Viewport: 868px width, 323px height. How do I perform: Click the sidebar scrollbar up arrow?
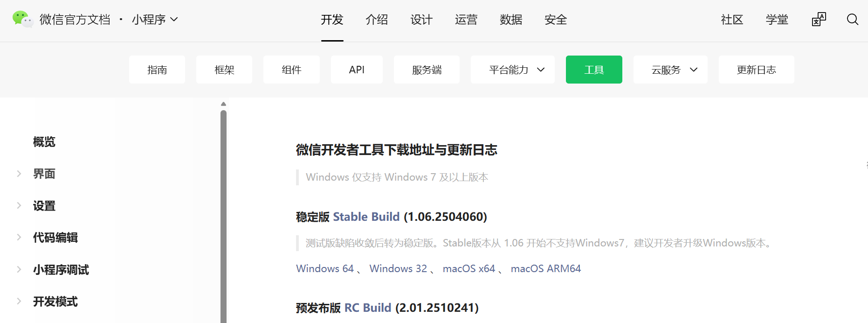click(x=223, y=104)
